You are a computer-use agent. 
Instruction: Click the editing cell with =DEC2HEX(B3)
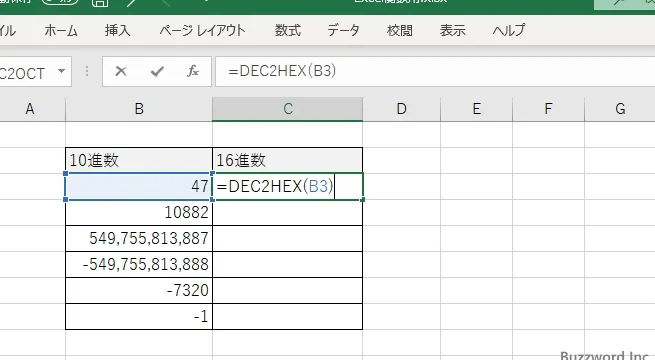287,186
